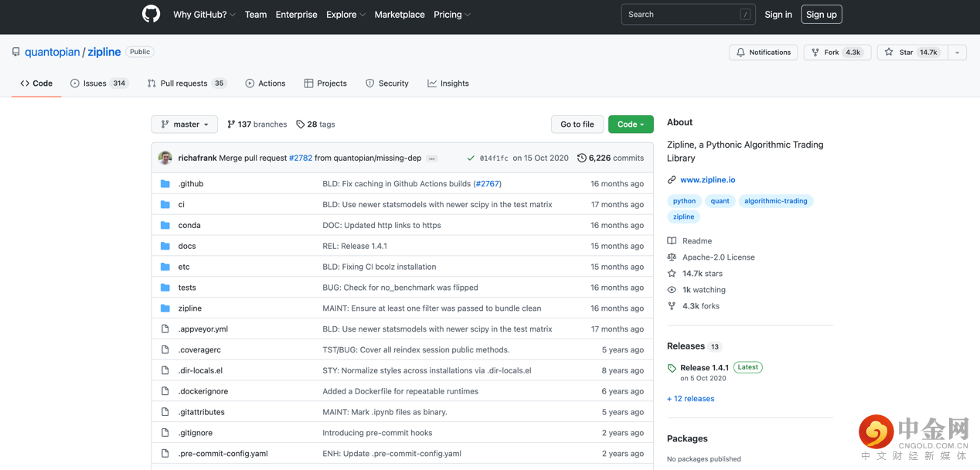Open the .gitattributes file
The image size is (980, 470).
tap(202, 412)
